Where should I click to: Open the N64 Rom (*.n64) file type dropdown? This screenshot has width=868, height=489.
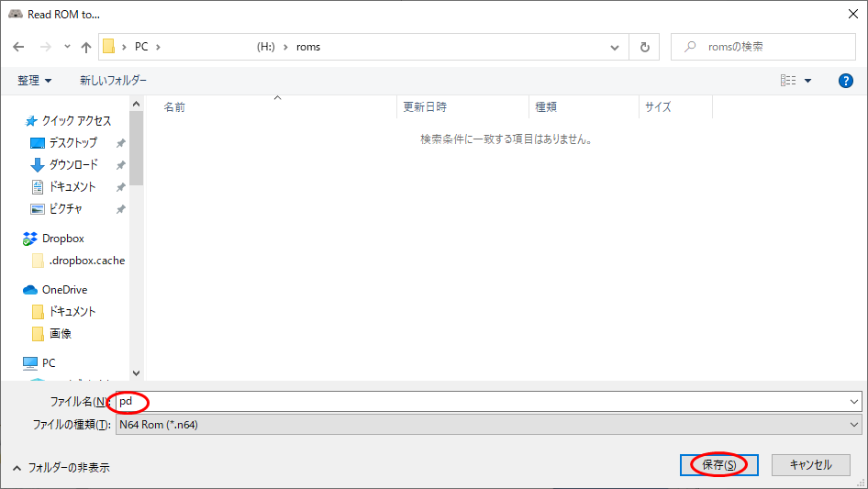click(x=488, y=425)
